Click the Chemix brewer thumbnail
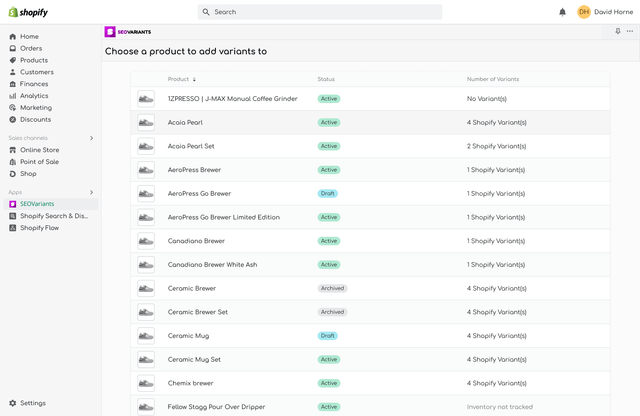The width and height of the screenshot is (640, 416). [146, 383]
